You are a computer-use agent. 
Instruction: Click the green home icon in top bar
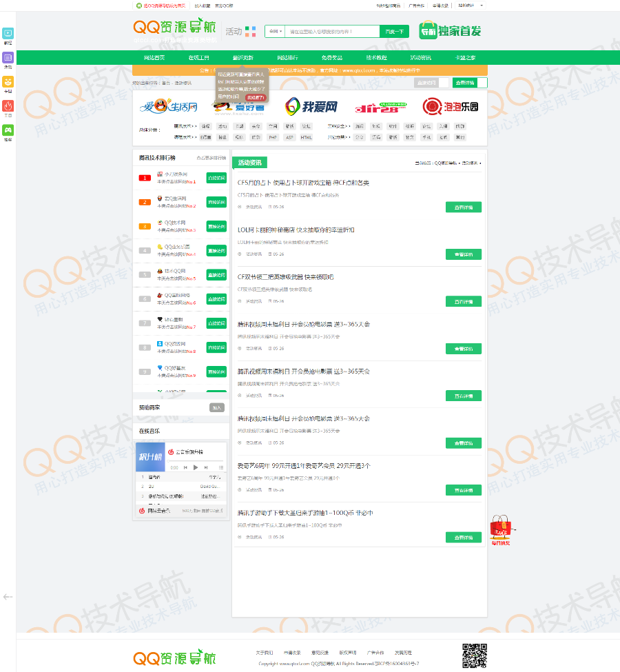click(139, 6)
